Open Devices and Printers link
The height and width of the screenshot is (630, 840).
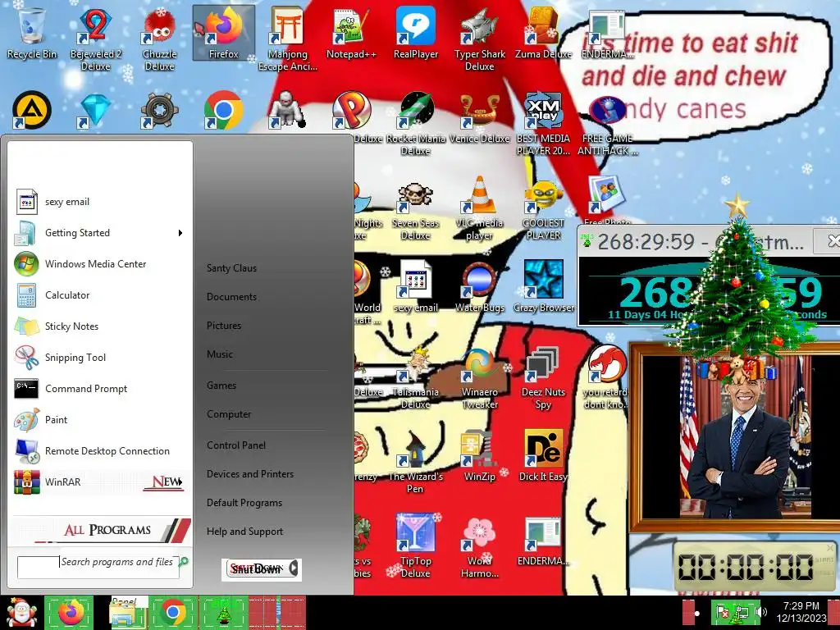pos(250,474)
